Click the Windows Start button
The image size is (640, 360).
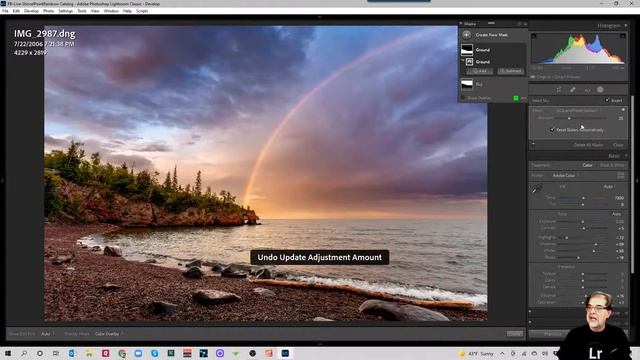pyautogui.click(x=8, y=353)
